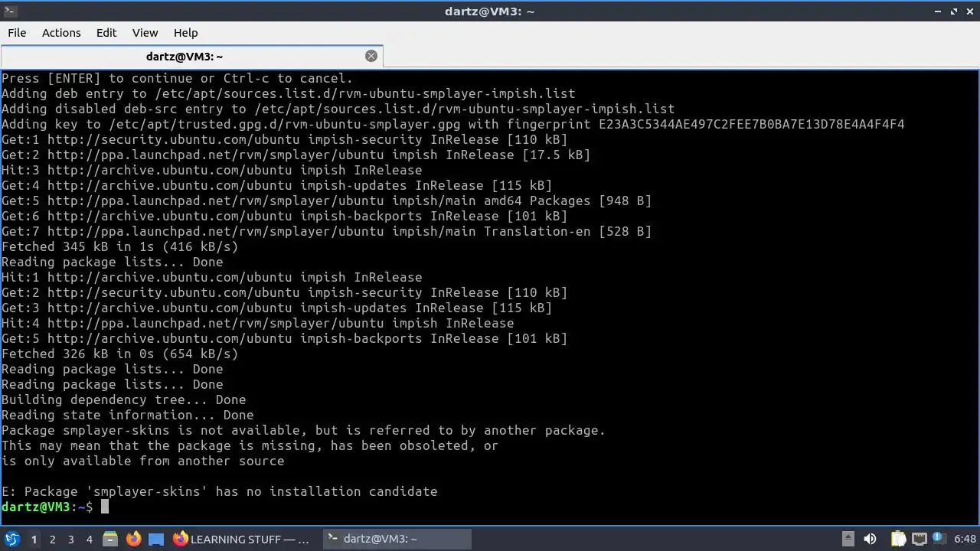The height and width of the screenshot is (551, 980).
Task: Minimize the terminal window
Action: [x=939, y=11]
